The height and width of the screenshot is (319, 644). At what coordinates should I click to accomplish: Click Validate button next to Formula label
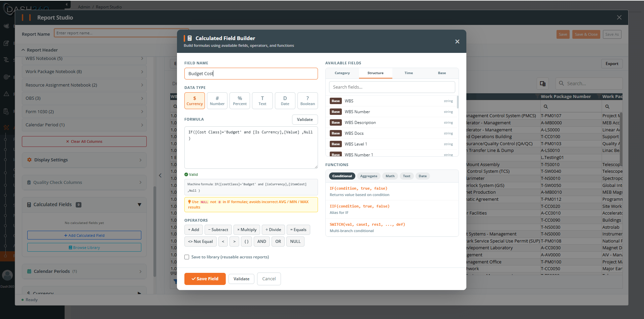(x=305, y=120)
